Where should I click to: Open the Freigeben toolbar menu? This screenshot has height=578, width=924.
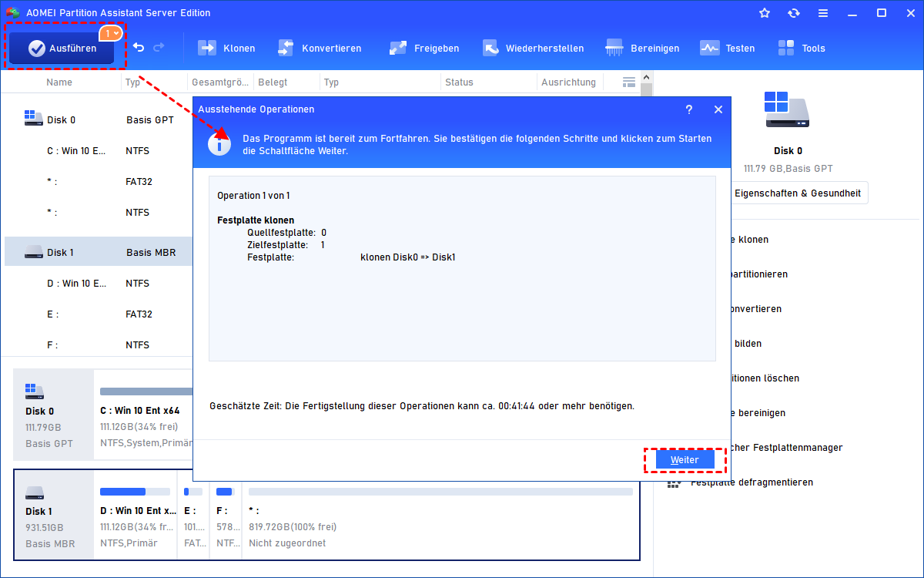click(423, 48)
